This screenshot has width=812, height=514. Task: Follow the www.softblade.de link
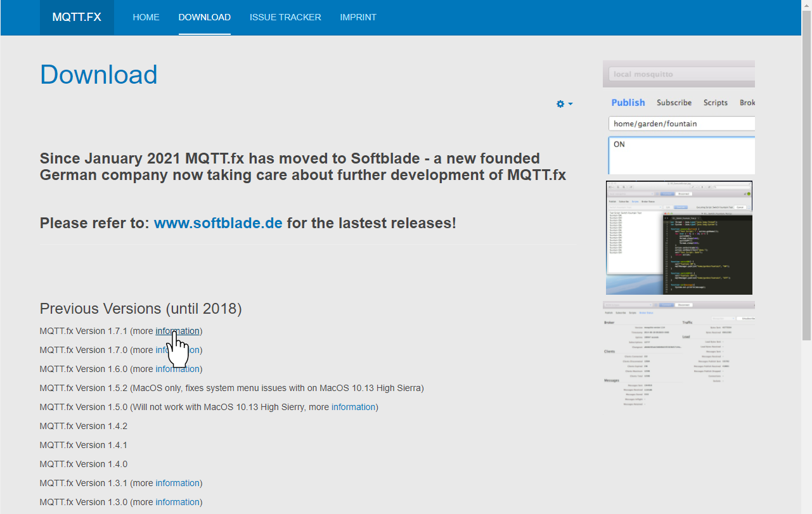[218, 223]
